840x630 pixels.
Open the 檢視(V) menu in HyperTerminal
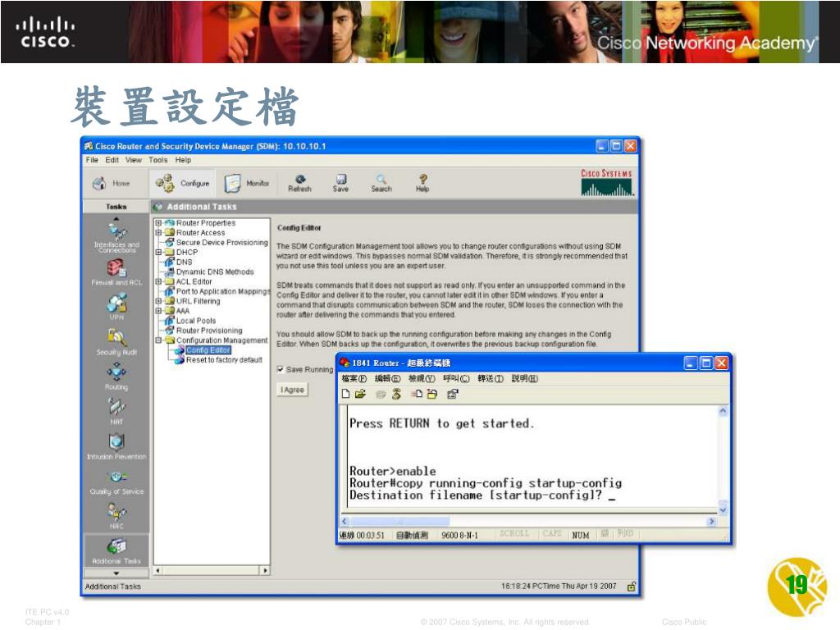point(422,379)
